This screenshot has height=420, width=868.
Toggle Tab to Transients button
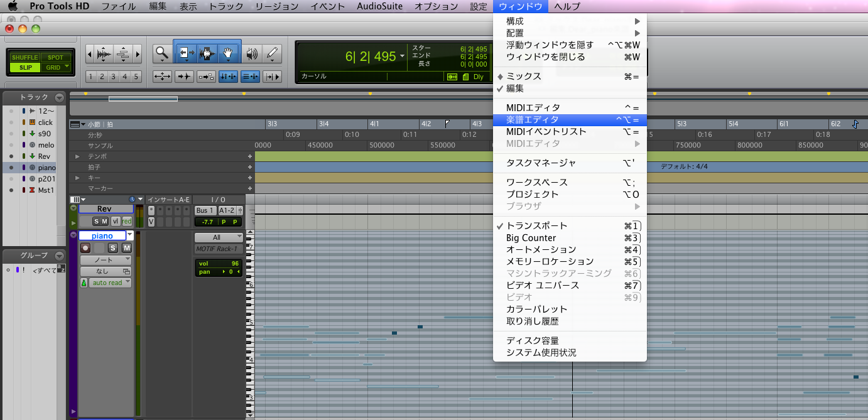185,77
